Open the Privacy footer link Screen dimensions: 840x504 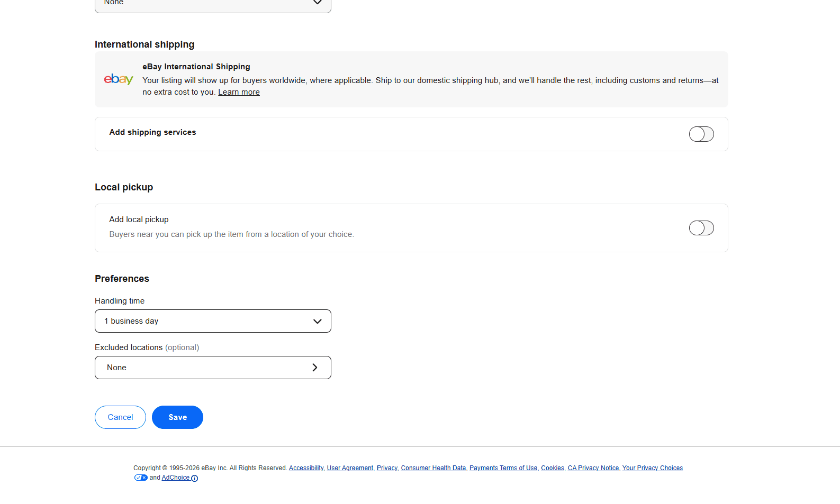point(387,468)
